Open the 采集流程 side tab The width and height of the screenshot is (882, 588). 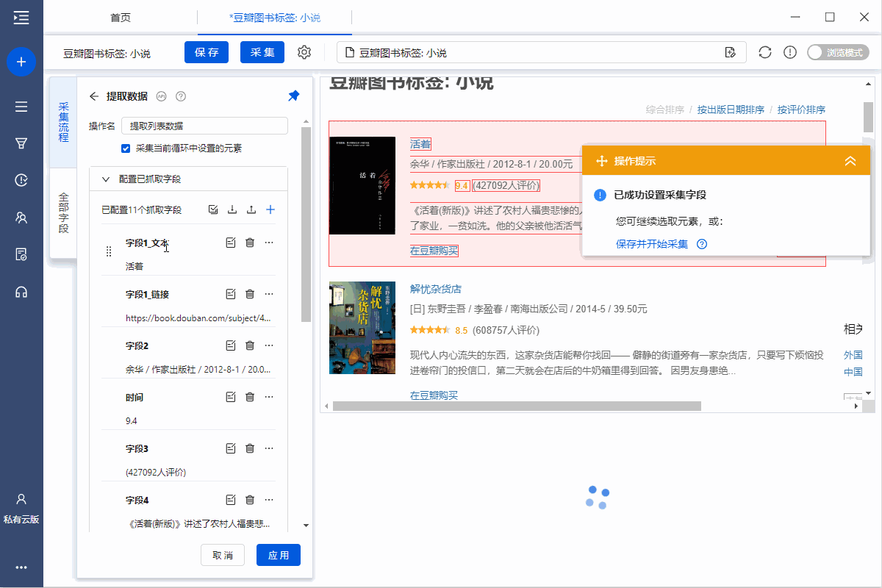(63, 122)
